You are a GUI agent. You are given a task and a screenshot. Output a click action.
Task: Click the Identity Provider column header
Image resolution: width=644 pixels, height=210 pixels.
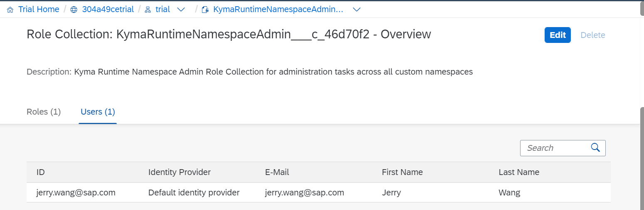180,172
